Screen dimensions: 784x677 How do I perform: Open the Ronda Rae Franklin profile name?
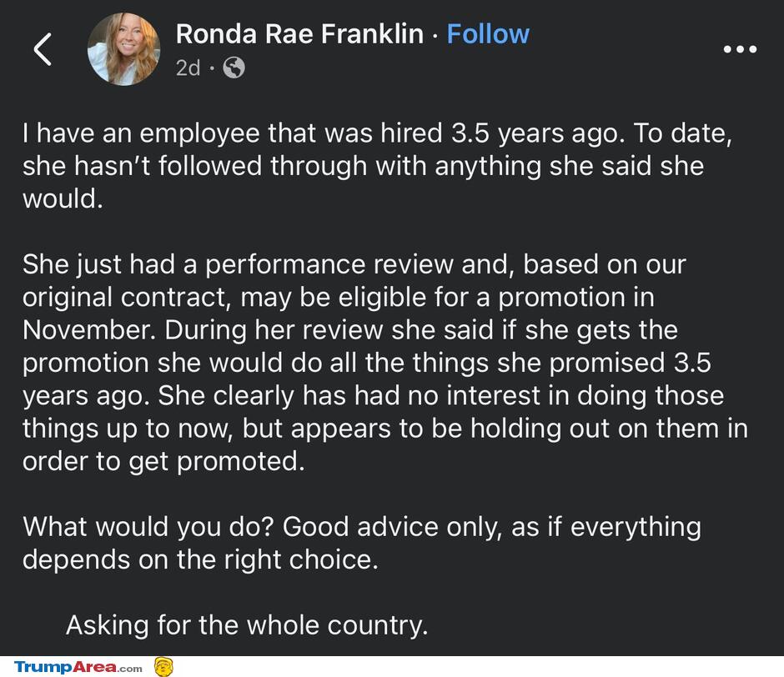pyautogui.click(x=299, y=34)
